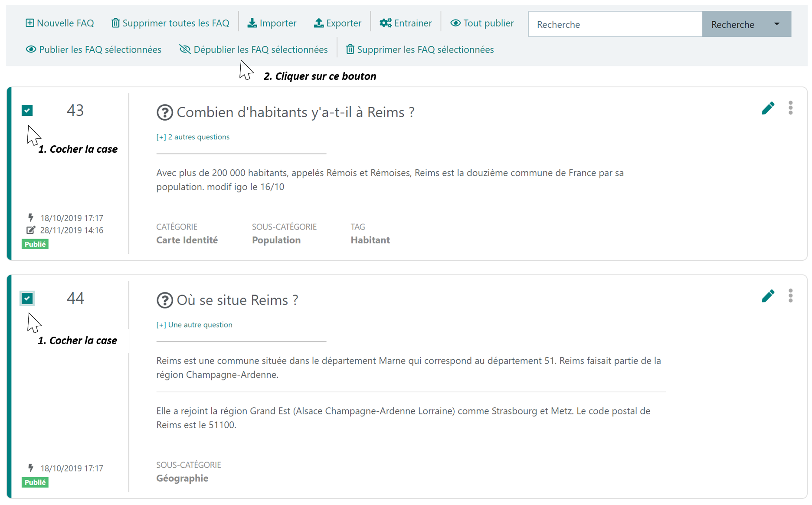
Task: Click trash icon of Supprimer les FAQ sélectionnées
Action: pyautogui.click(x=350, y=49)
